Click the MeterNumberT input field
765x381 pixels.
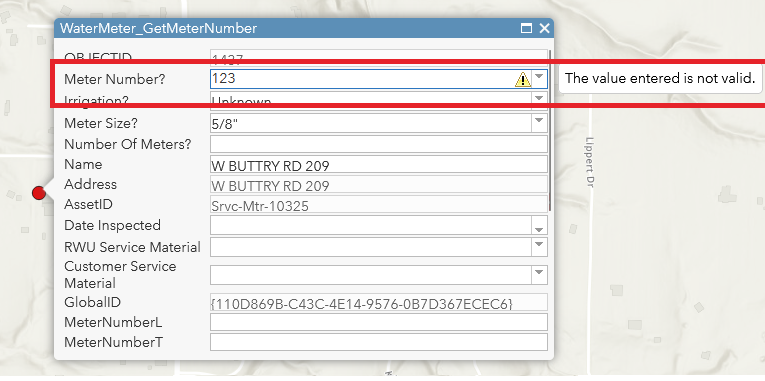pyautogui.click(x=379, y=342)
